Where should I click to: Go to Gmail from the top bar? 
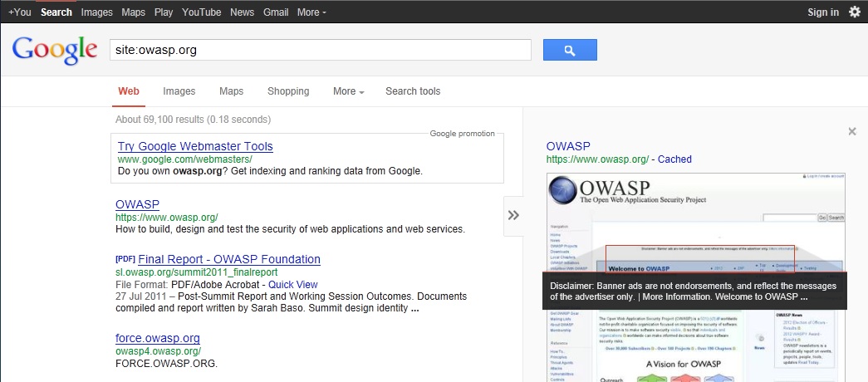click(x=276, y=12)
